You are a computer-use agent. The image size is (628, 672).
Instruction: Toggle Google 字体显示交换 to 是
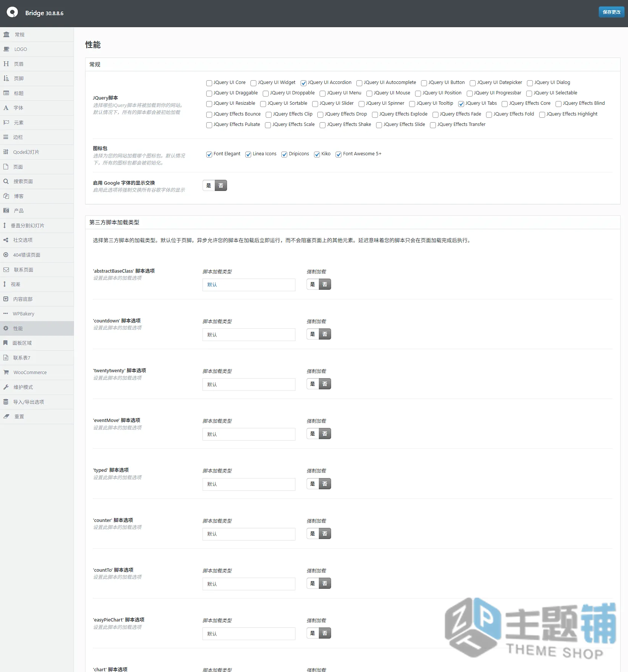209,185
